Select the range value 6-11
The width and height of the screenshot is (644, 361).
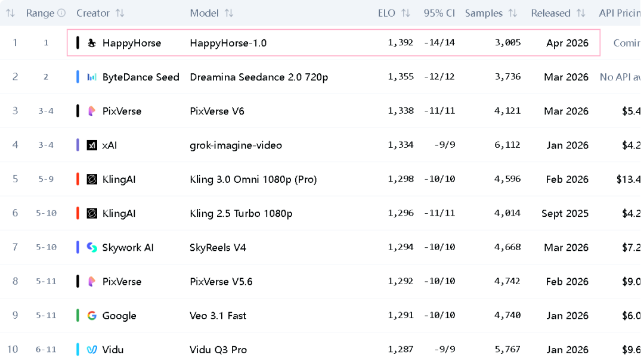click(46, 349)
